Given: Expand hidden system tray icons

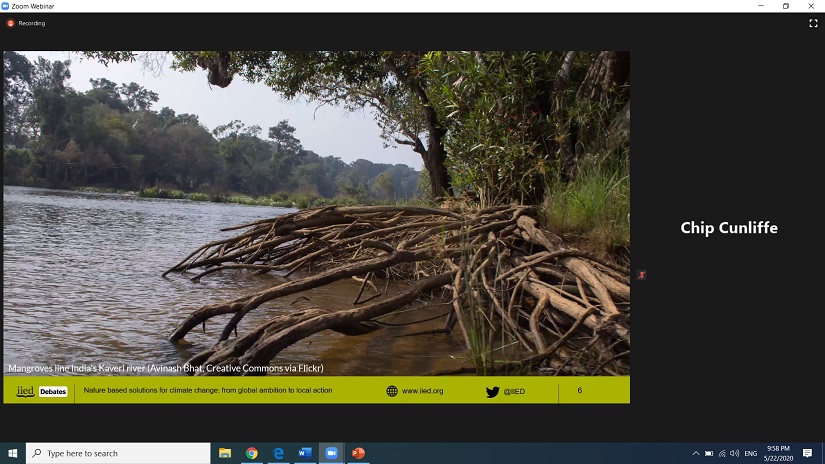Looking at the screenshot, I should (696, 453).
